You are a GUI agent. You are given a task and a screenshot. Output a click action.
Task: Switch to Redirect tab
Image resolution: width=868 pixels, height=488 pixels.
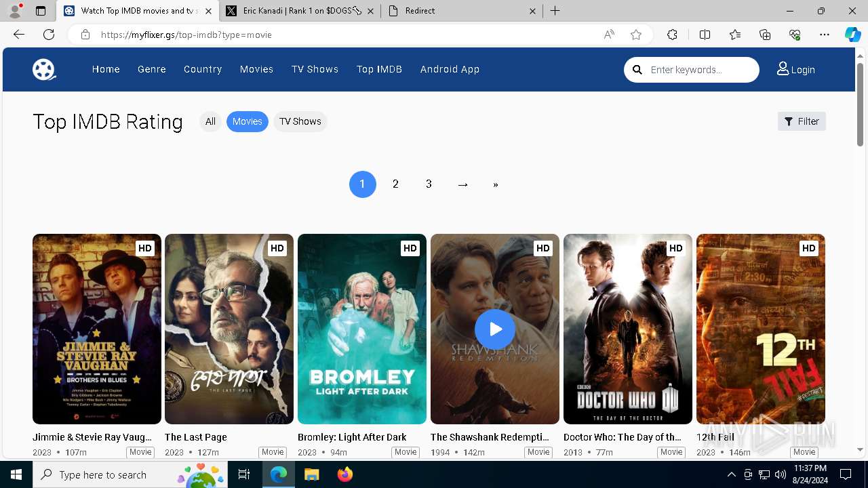pos(462,11)
